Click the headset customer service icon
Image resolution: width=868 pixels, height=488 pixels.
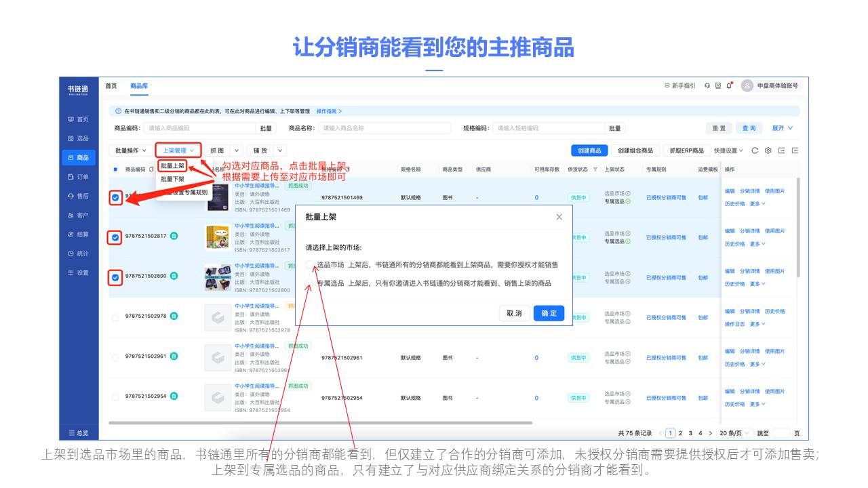pos(707,86)
